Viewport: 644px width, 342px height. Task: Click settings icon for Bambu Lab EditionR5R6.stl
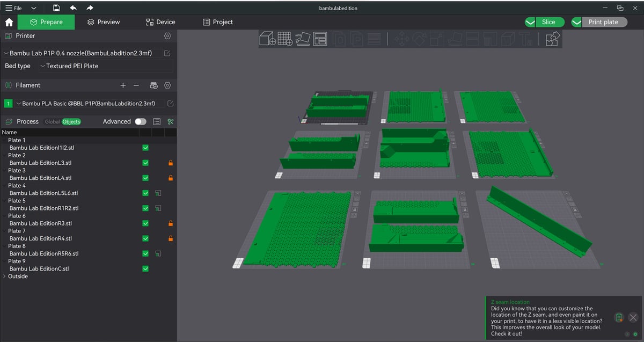pyautogui.click(x=158, y=253)
